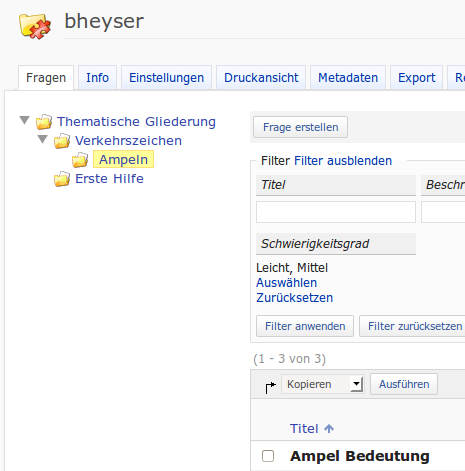Click the select-all arrow icon beside Kopieren
The width and height of the screenshot is (465, 471).
(x=270, y=387)
